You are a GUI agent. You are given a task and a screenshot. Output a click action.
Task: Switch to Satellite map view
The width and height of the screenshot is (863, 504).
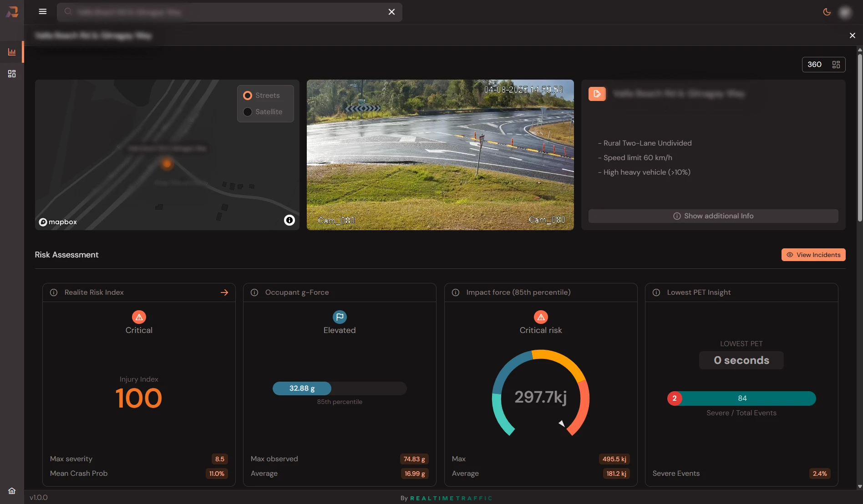(248, 112)
